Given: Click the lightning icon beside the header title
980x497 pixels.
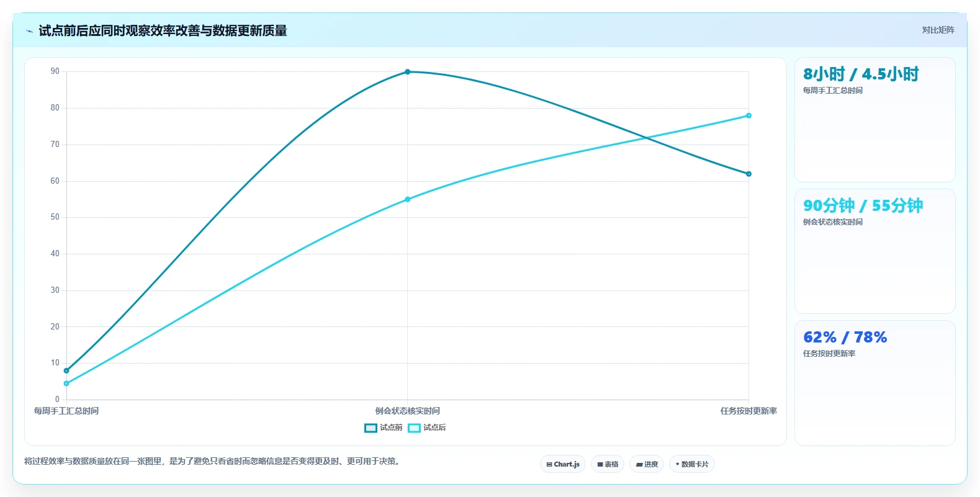Looking at the screenshot, I should tap(29, 31).
